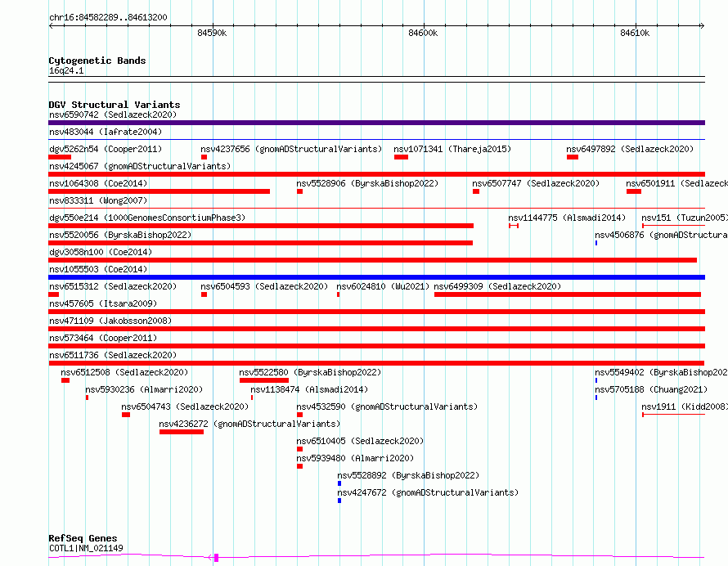Open nsv5520056 (ByrskaBishop2022) label
The image size is (728, 566).
tap(120, 235)
